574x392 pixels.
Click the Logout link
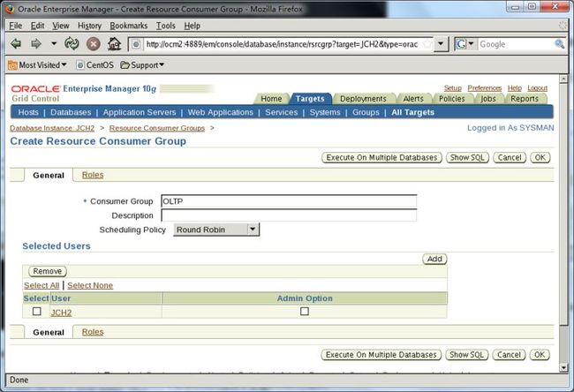[x=538, y=88]
